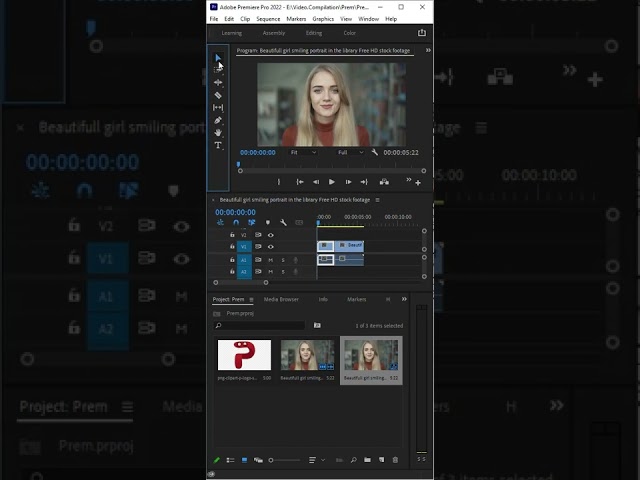Toggle timeline Snap magnet icon
Image resolution: width=640 pixels, height=480 pixels.
[x=236, y=222]
